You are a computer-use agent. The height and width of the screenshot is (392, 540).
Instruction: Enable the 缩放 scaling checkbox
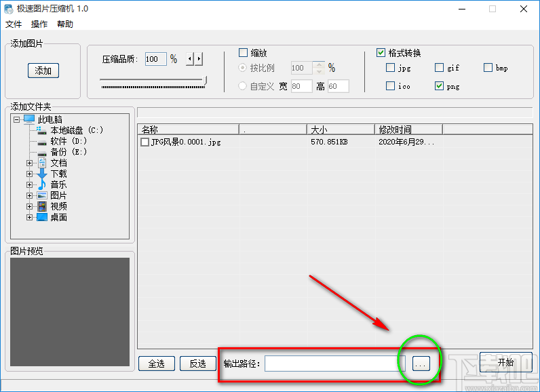[244, 53]
